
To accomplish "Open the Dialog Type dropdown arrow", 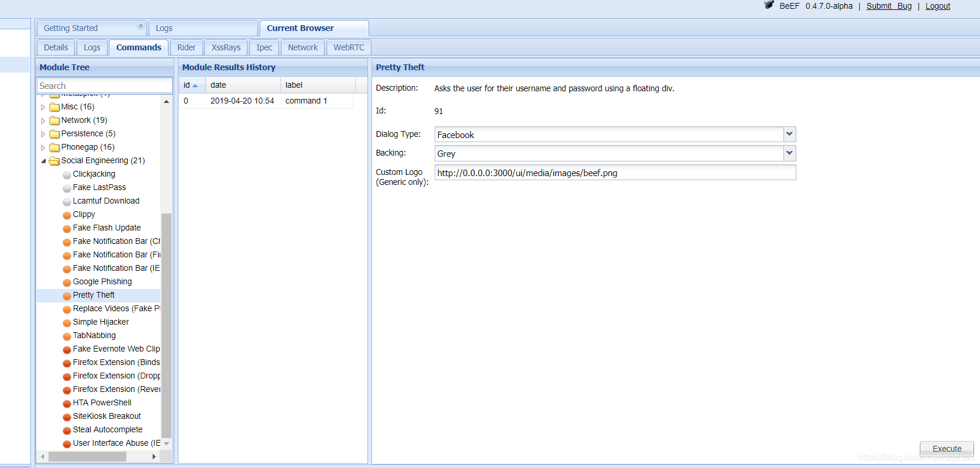I will pyautogui.click(x=789, y=135).
